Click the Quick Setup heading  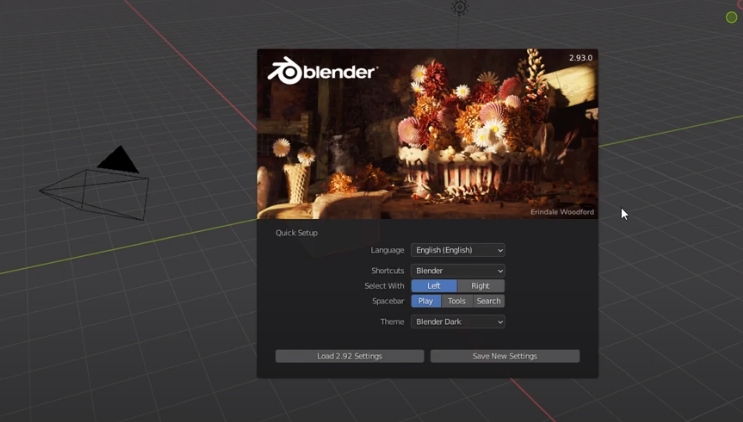297,233
